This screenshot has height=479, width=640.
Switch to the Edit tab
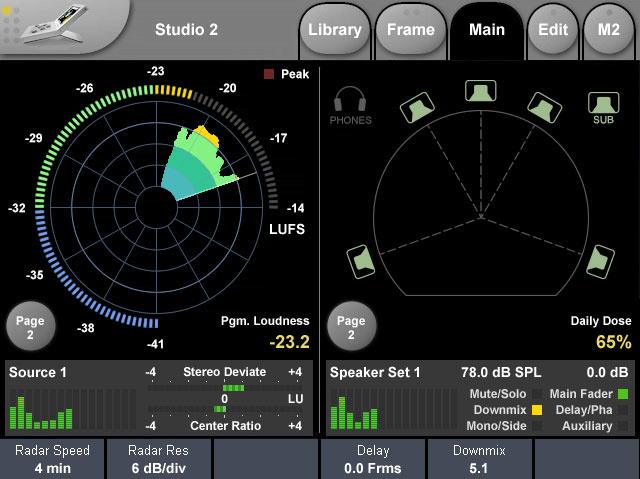[553, 31]
